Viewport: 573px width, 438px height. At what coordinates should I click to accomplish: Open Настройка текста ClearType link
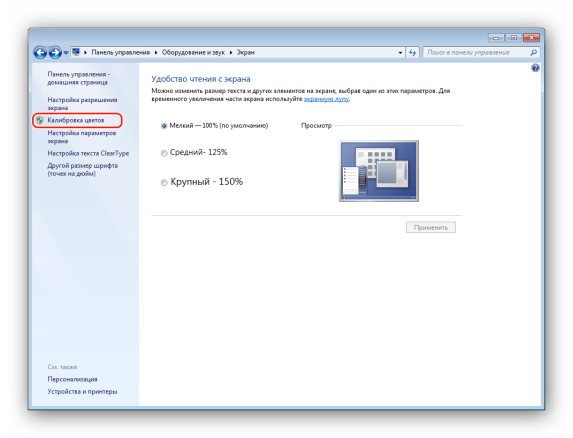pos(88,153)
